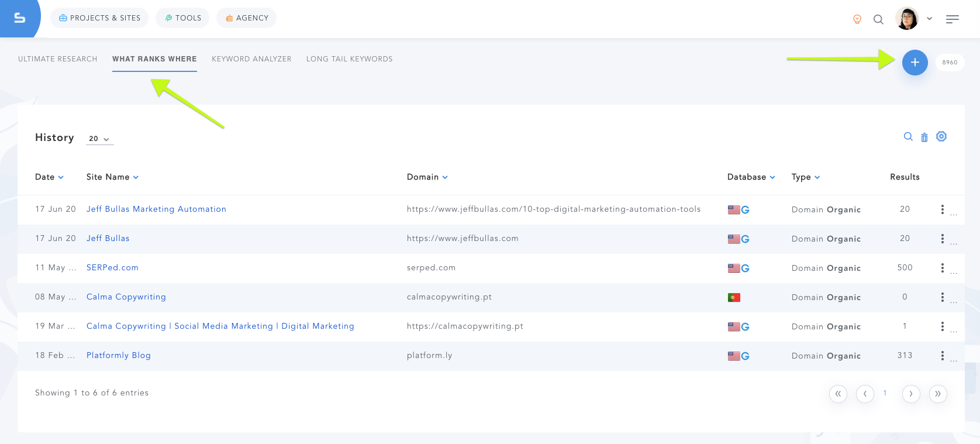Sort by the Site Name column
The height and width of the screenshot is (444, 980).
112,177
